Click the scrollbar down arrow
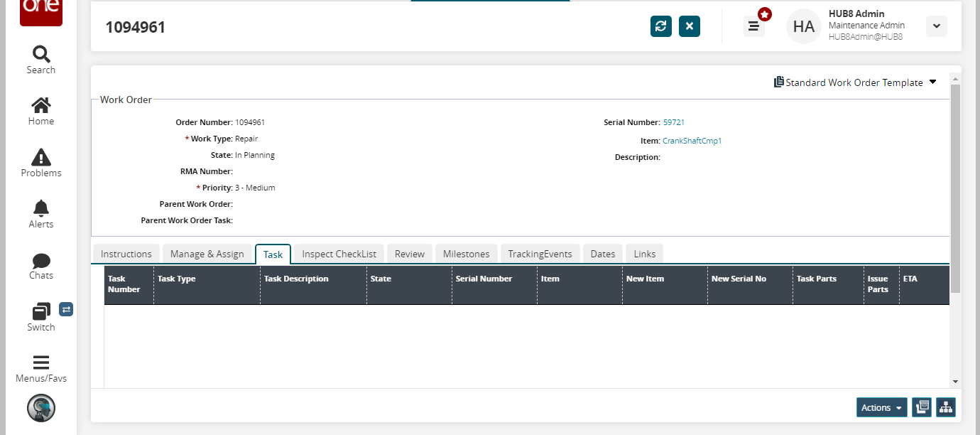This screenshot has width=980, height=435. pos(955,382)
